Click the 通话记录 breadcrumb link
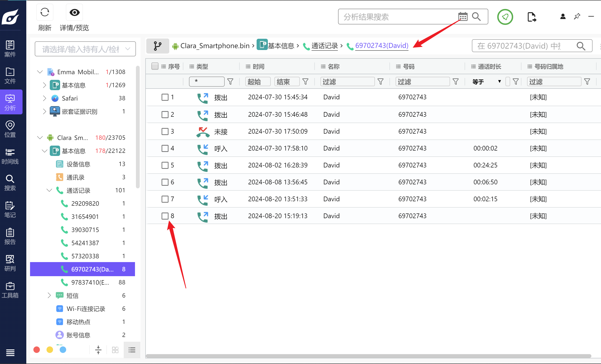 pos(324,46)
